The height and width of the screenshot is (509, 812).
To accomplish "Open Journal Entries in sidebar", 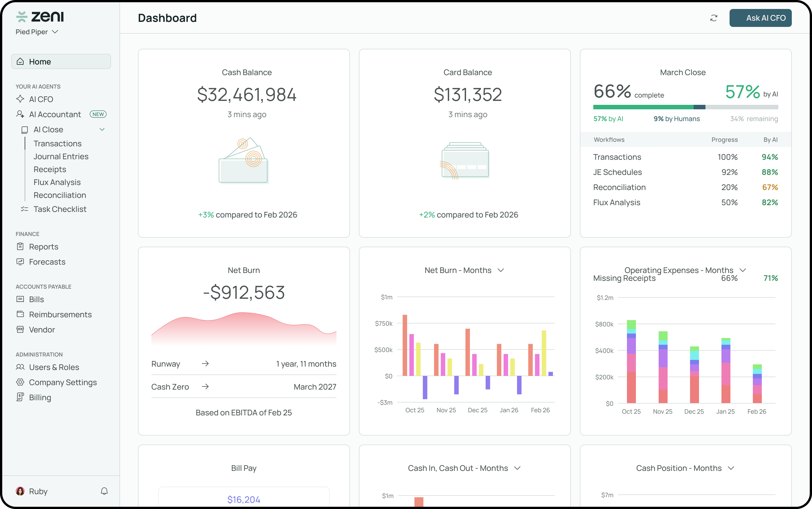I will click(61, 156).
